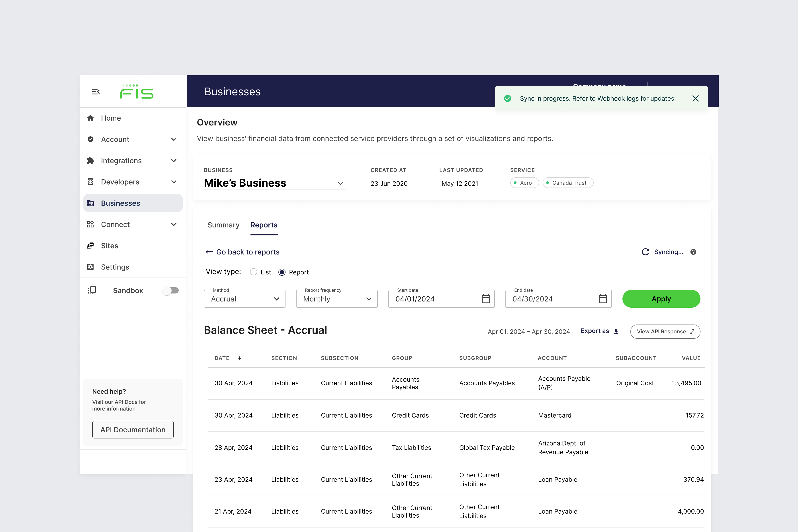Collapse the sidebar menu icon

[96, 92]
